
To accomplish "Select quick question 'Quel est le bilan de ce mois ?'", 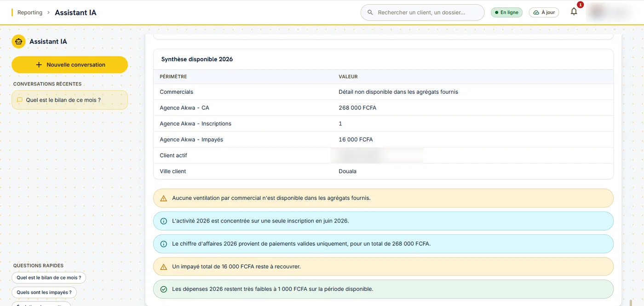I will point(49,278).
